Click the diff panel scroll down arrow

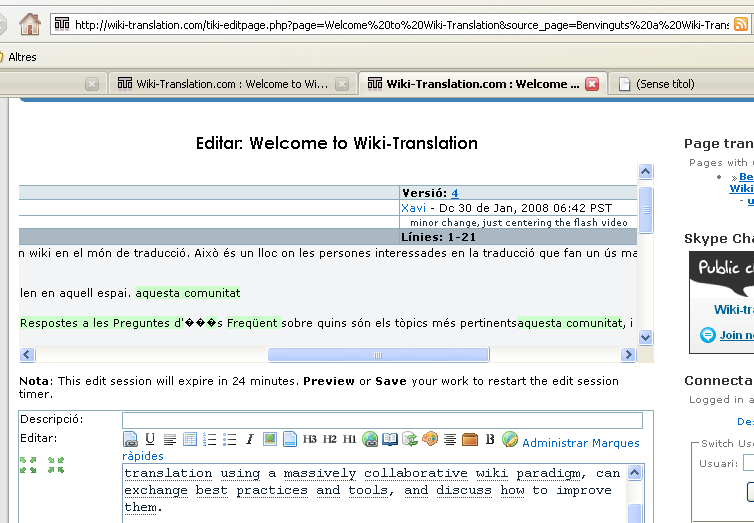tap(645, 337)
